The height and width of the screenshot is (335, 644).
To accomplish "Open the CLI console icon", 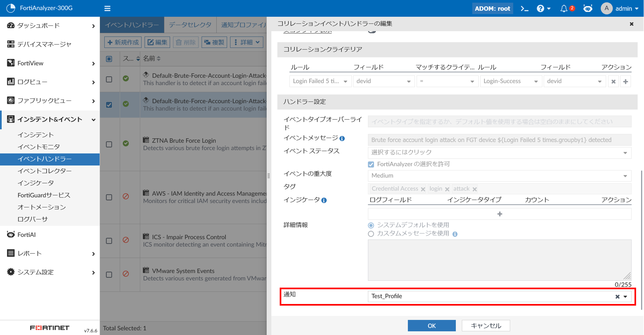I will click(524, 8).
